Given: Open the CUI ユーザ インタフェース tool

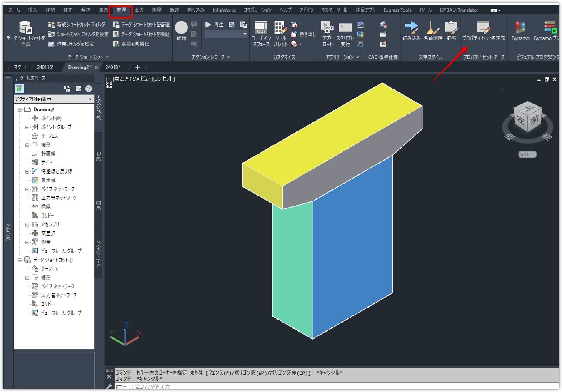Looking at the screenshot, I should (261, 28).
